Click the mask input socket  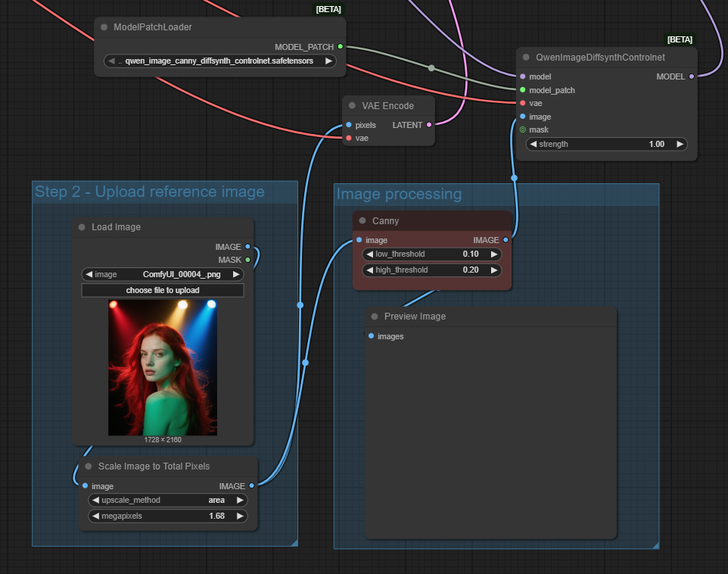coord(523,129)
